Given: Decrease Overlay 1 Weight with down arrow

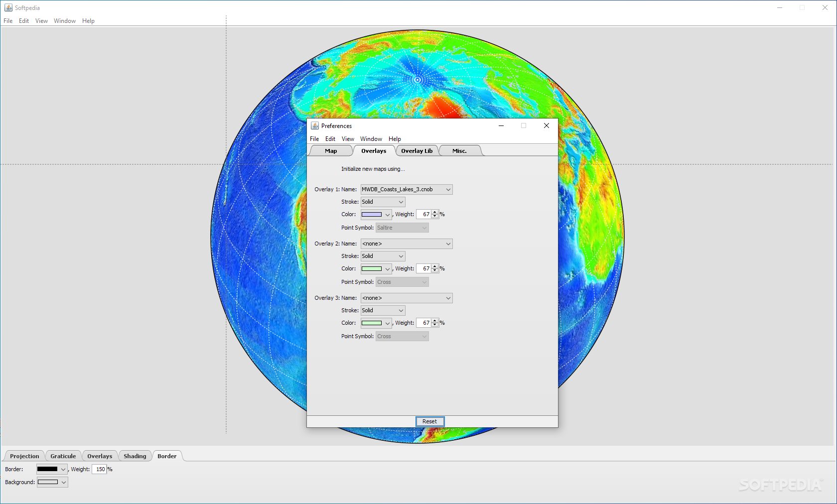Looking at the screenshot, I should click(x=435, y=217).
